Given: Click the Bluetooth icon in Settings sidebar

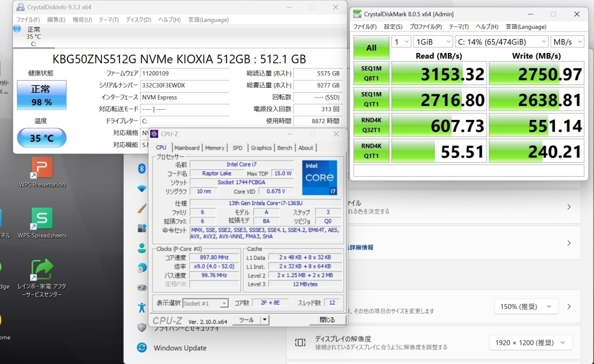Looking at the screenshot, I should click(142, 169).
